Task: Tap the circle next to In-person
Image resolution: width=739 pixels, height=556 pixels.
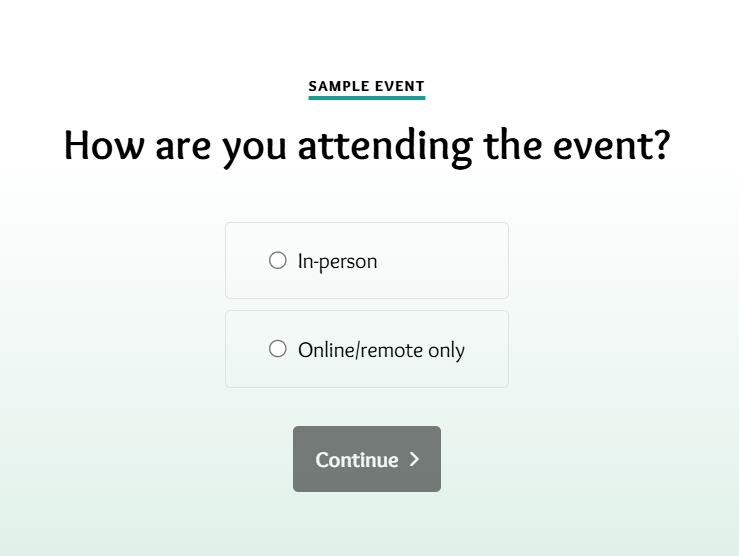Action: (278, 261)
